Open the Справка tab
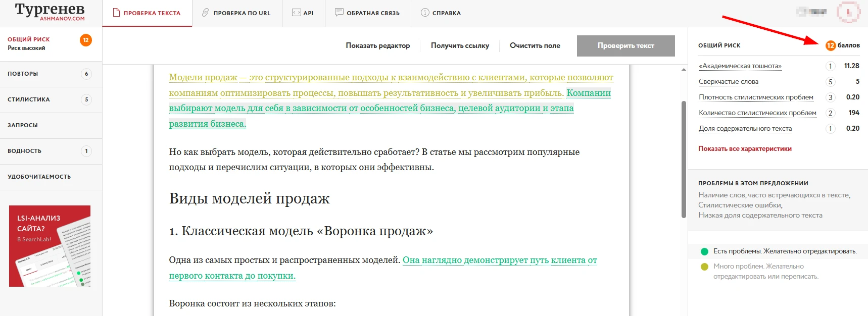 (441, 13)
